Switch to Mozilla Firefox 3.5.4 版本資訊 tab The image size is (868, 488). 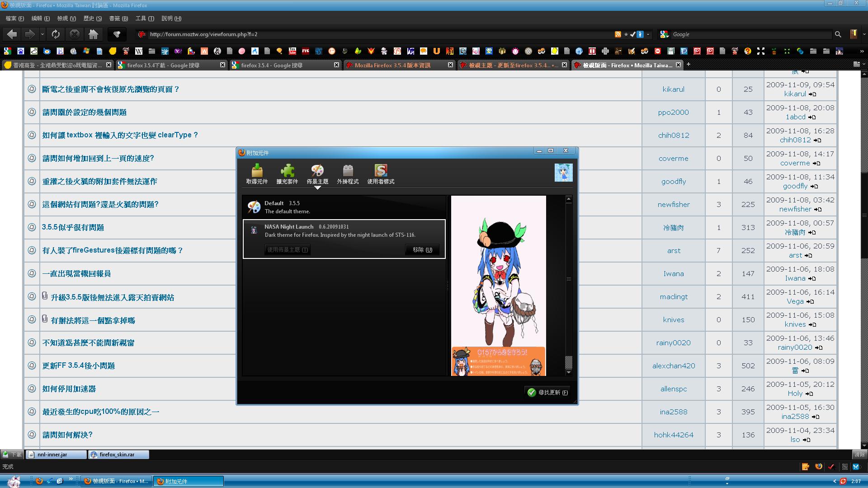point(392,65)
